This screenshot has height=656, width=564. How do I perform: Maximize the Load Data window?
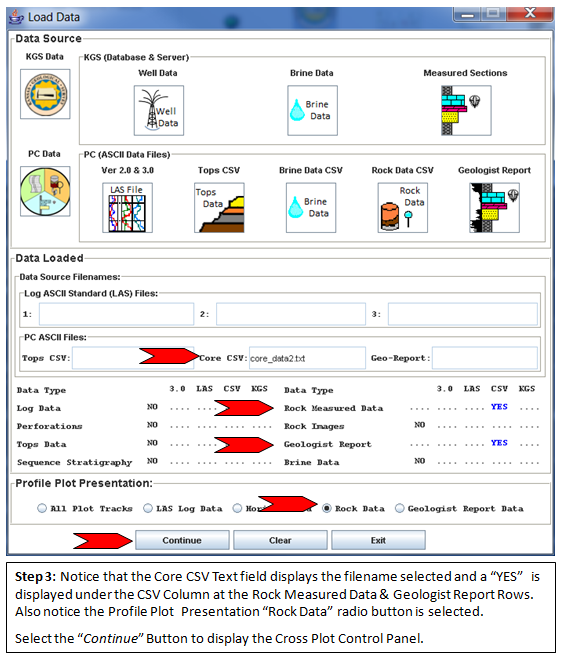click(493, 14)
